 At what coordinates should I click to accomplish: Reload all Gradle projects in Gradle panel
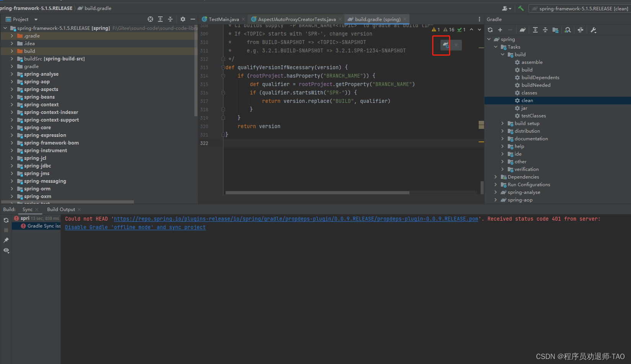coord(490,30)
